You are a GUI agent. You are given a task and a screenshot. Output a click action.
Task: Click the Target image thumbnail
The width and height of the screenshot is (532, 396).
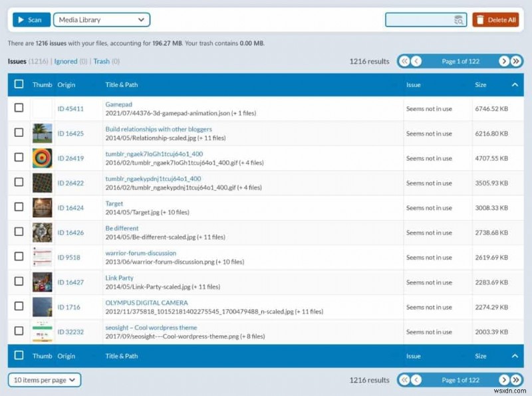(x=41, y=207)
